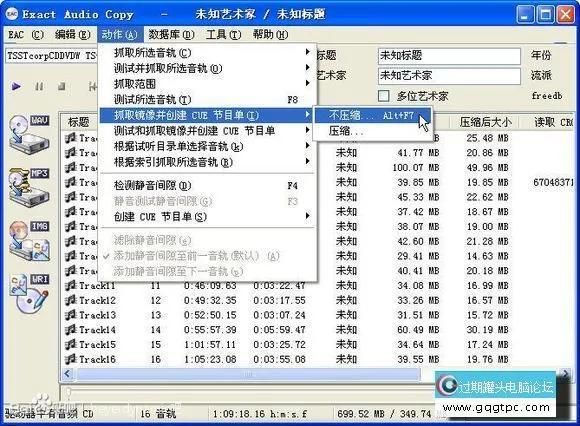This screenshot has width=580, height=426.
Task: Open the TSSTcorpCDDVDW drive selector
Action: point(52,56)
